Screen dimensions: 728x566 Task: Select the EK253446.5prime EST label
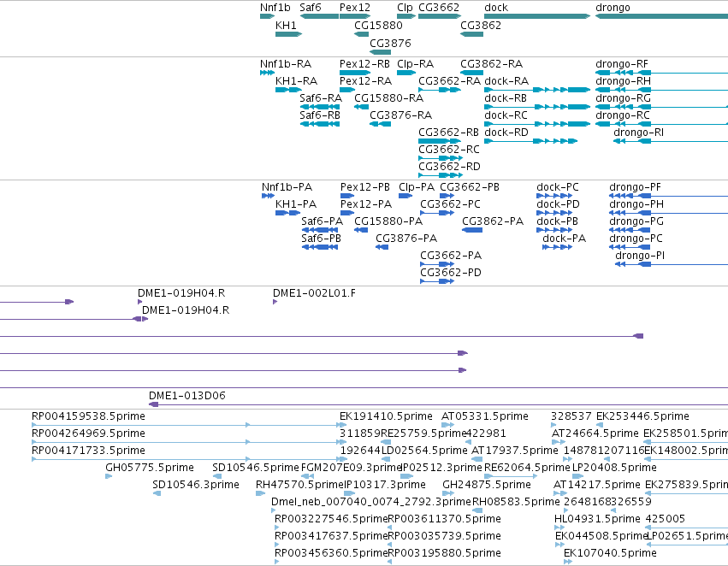(642, 416)
